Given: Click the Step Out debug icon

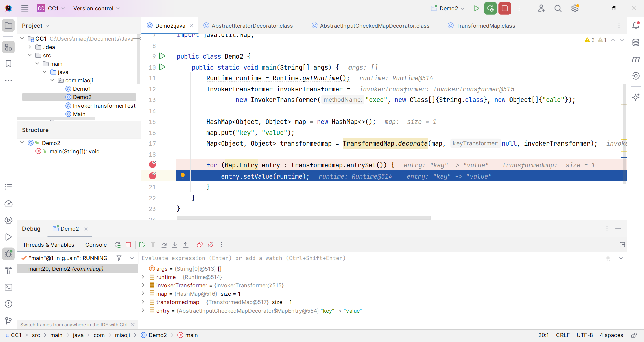Looking at the screenshot, I should pyautogui.click(x=186, y=245).
